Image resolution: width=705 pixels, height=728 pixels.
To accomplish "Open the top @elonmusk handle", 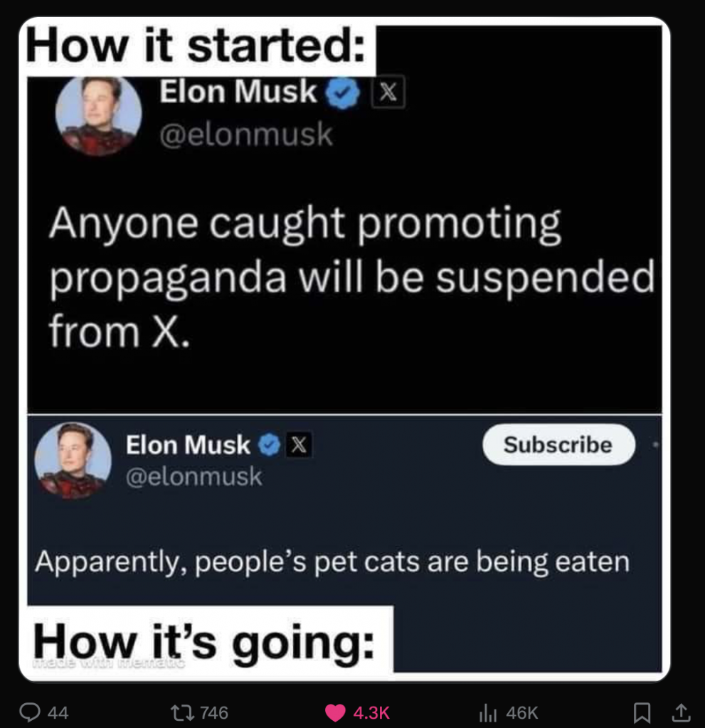I will [246, 134].
